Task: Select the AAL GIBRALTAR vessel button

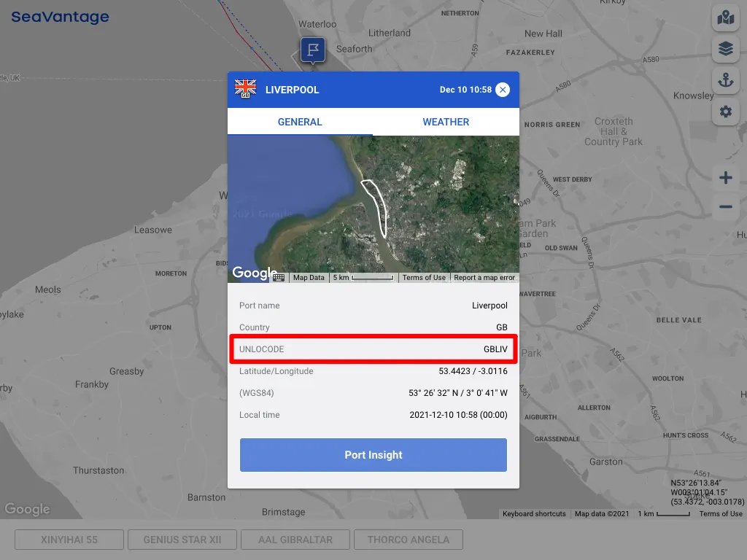Action: (295, 540)
